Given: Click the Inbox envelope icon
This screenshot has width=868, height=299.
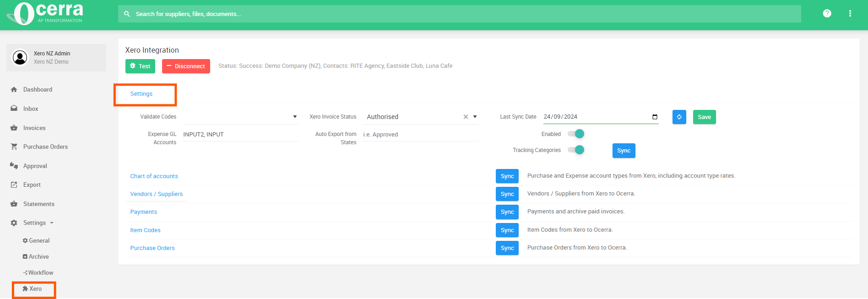Looking at the screenshot, I should (14, 109).
